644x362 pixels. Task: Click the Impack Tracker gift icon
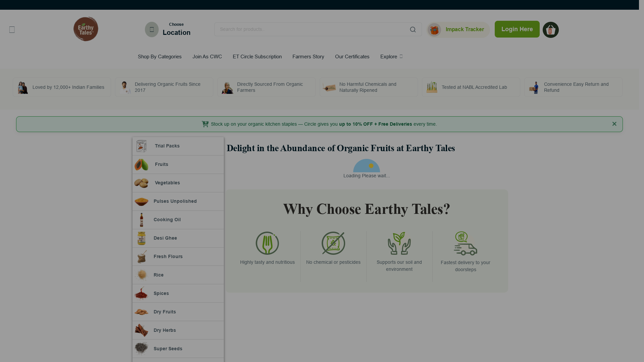pyautogui.click(x=434, y=30)
